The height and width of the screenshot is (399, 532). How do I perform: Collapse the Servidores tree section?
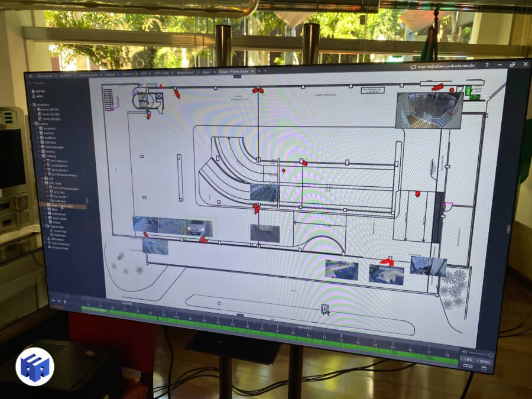(x=30, y=104)
